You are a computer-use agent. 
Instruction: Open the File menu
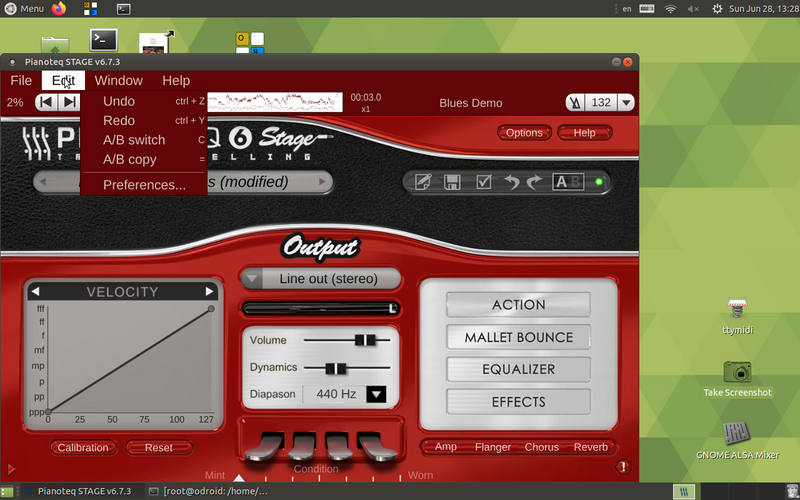[x=21, y=81]
